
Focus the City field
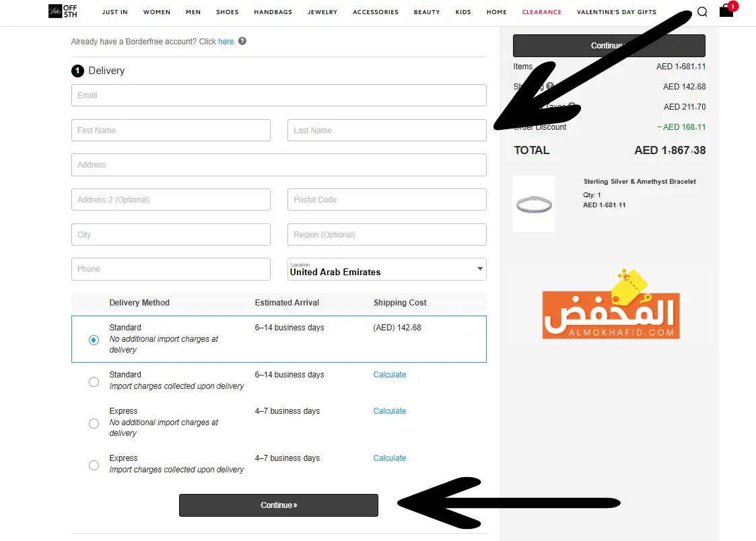(x=171, y=235)
